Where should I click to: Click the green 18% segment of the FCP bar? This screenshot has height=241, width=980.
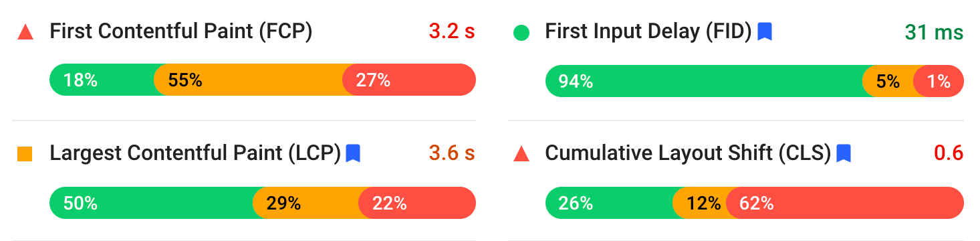pos(102,80)
